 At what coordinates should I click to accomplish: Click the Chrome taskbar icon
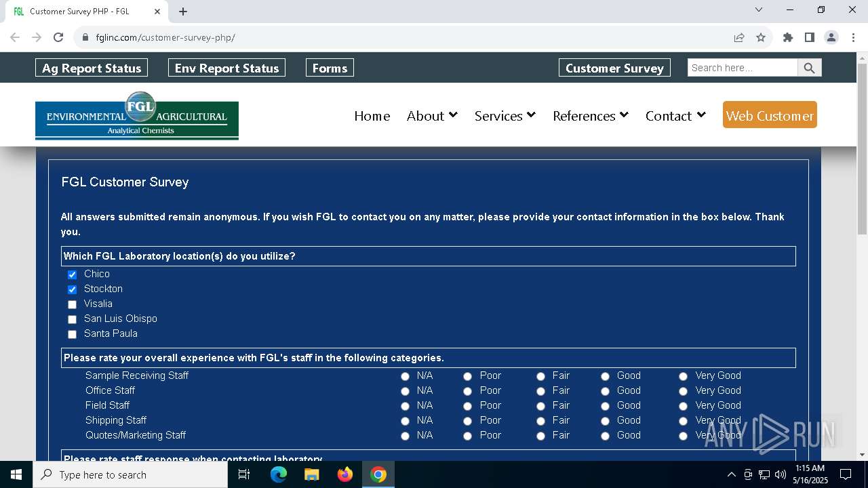(x=378, y=474)
